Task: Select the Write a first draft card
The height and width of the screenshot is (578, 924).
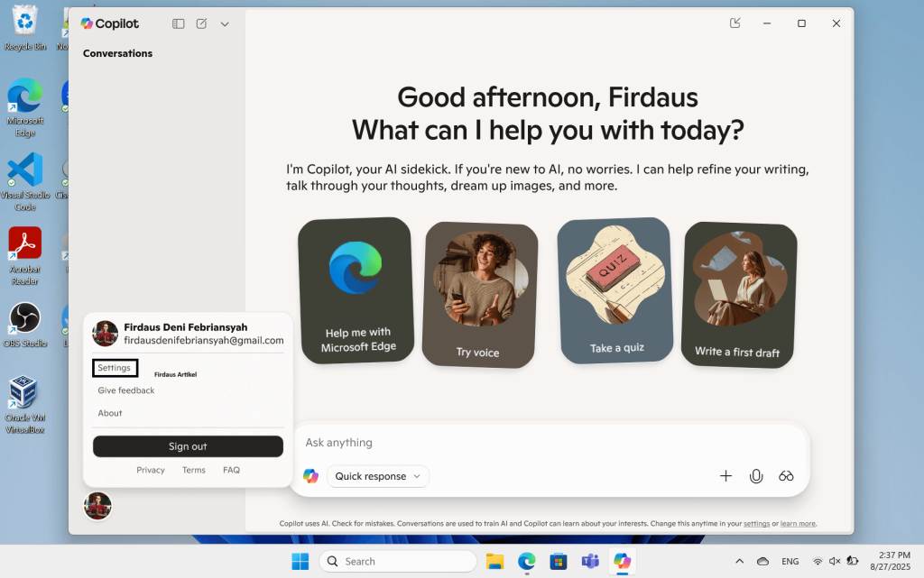Action: pyautogui.click(x=739, y=294)
